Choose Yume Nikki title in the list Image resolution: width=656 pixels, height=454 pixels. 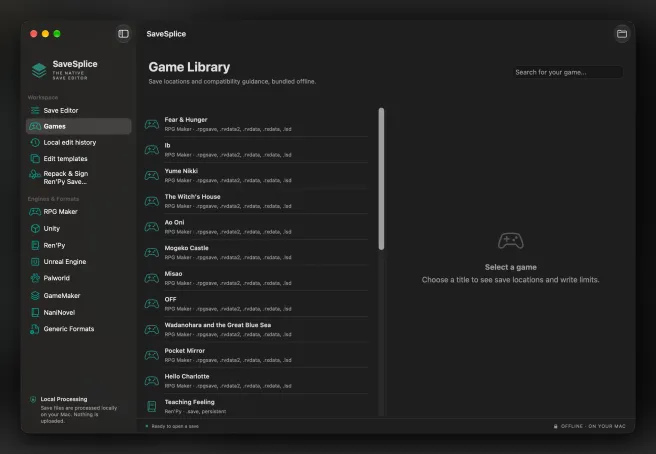(x=181, y=171)
